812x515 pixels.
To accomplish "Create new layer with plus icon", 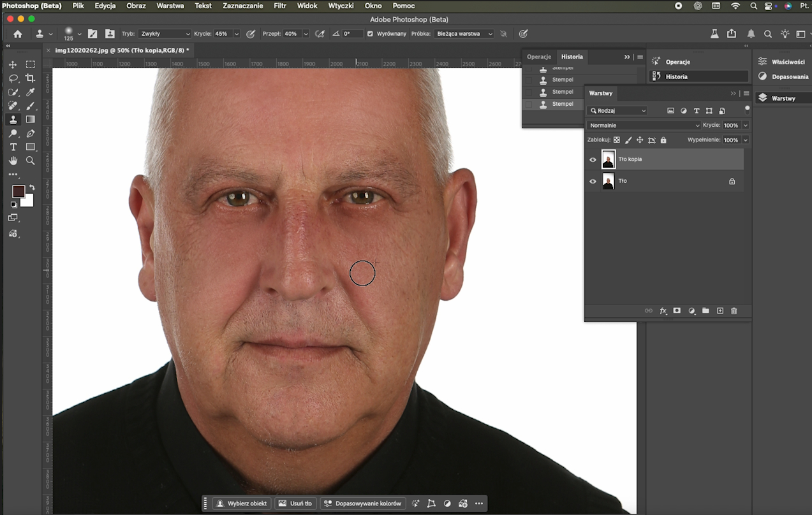I will pos(720,311).
